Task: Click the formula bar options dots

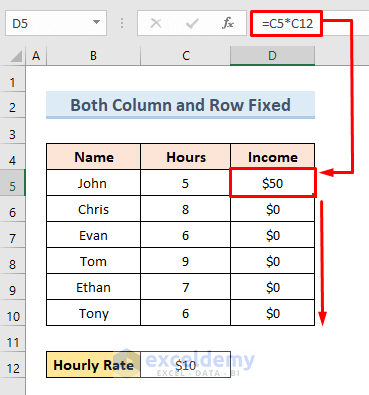Action: [x=122, y=23]
